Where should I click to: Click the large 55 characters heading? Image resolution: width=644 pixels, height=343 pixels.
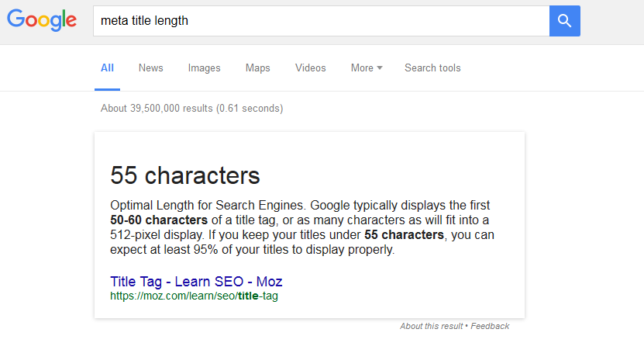click(x=184, y=175)
